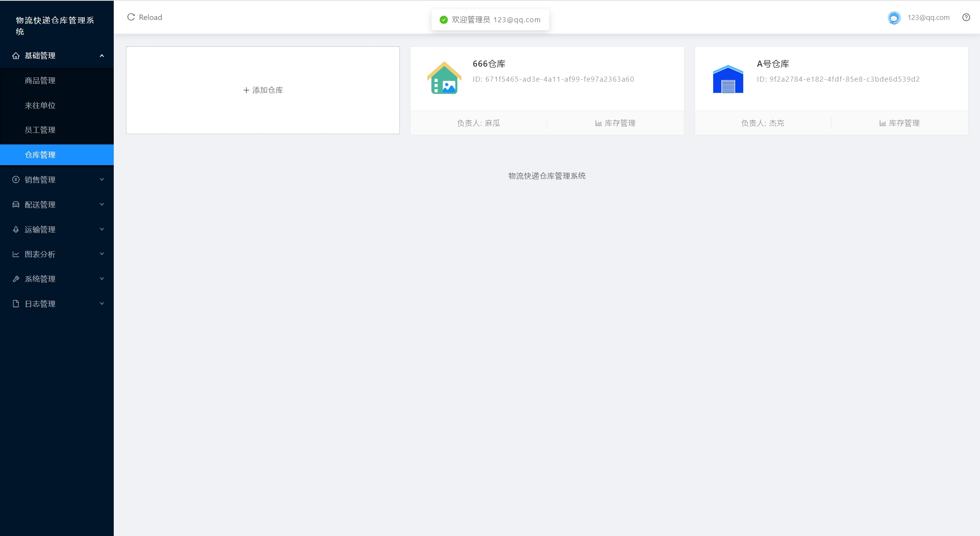This screenshot has width=980, height=536.
Task: Click the 销售管理 yen icon
Action: 16,180
